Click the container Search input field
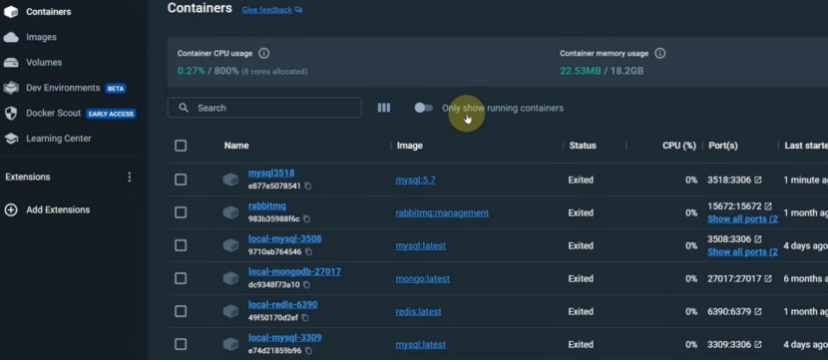This screenshot has height=362, width=828. click(265, 108)
